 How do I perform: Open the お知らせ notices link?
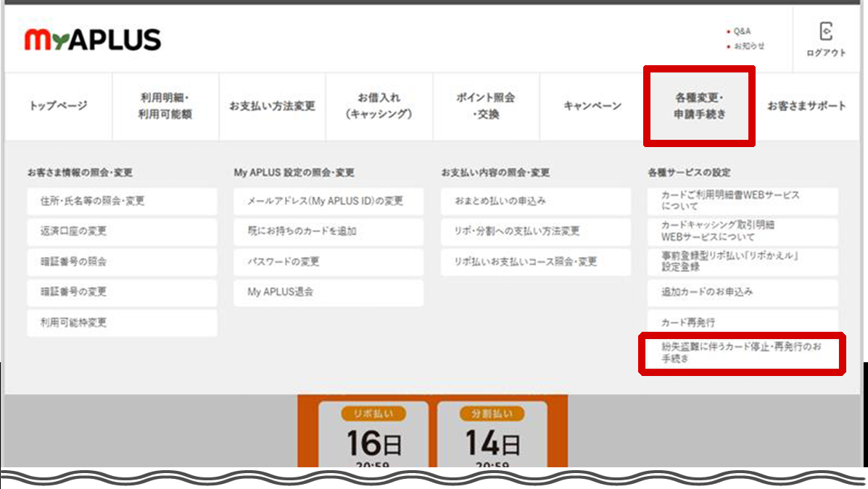coord(748,46)
